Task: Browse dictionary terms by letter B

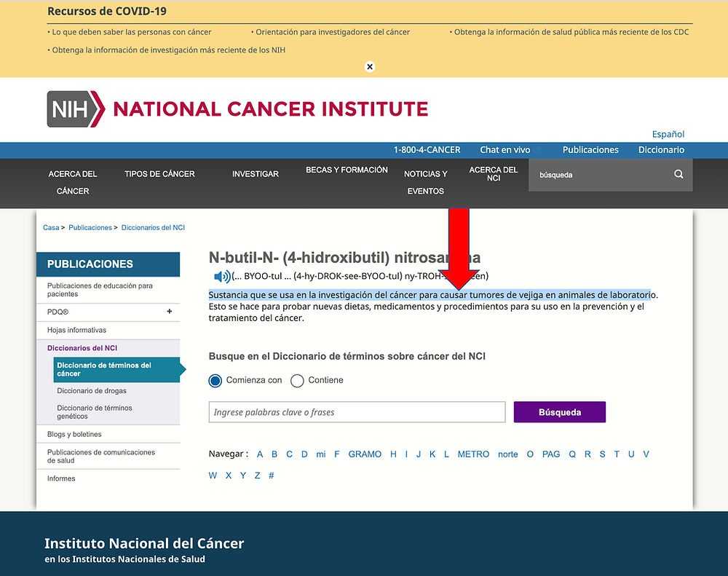Action: pos(274,454)
